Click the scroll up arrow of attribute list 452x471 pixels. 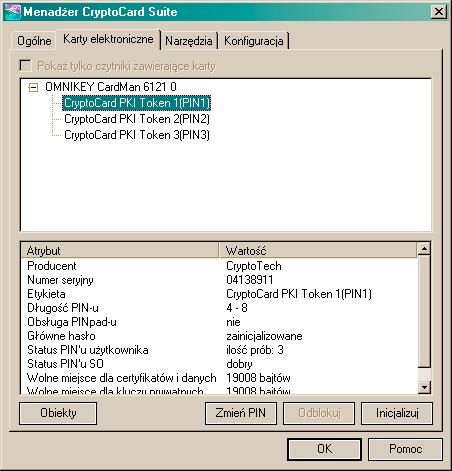click(424, 248)
